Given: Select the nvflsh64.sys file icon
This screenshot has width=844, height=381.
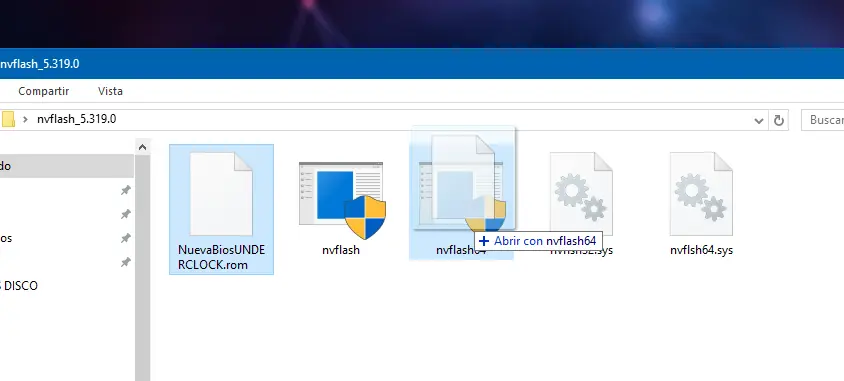Looking at the screenshot, I should click(x=701, y=194).
